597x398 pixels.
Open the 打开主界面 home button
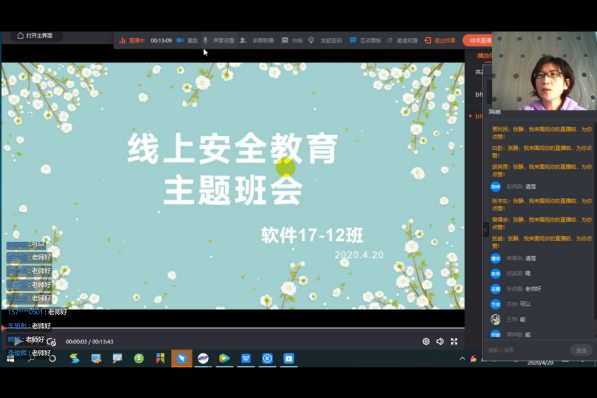click(35, 35)
